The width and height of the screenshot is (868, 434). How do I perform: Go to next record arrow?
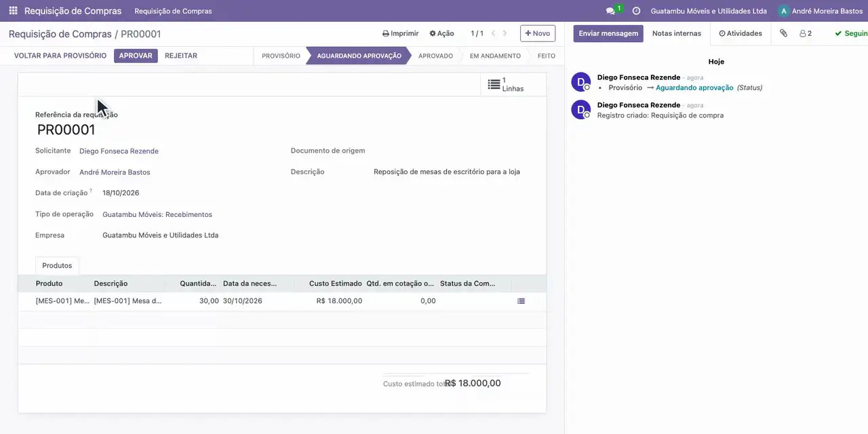(x=505, y=33)
